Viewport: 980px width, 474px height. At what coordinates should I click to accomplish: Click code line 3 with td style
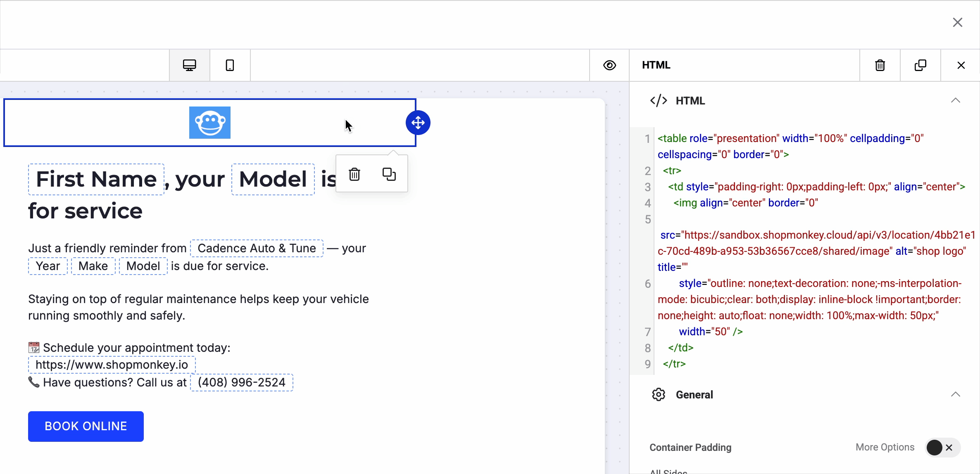817,187
